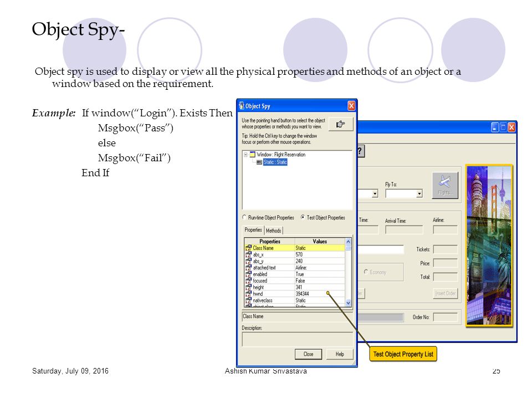Select the hwnd property row
Image resolution: width=532 pixels, height=399 pixels.
[294, 294]
